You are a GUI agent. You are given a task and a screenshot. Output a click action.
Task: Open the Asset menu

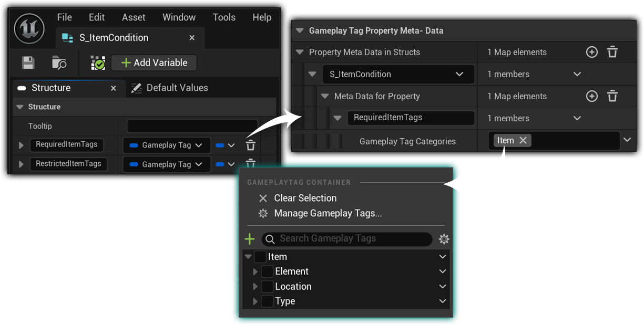pos(134,17)
